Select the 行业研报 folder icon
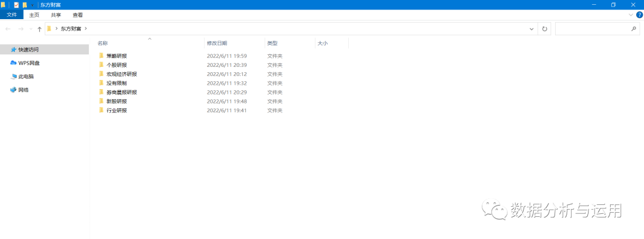 (101, 110)
